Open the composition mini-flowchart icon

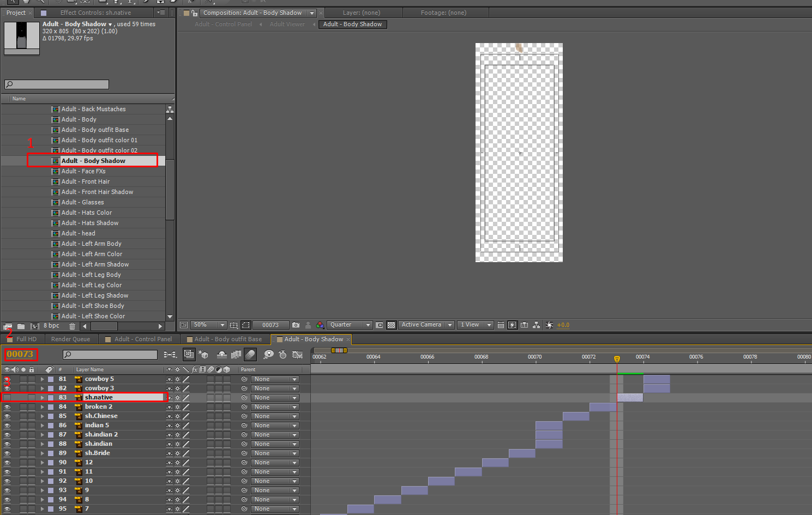click(170, 355)
